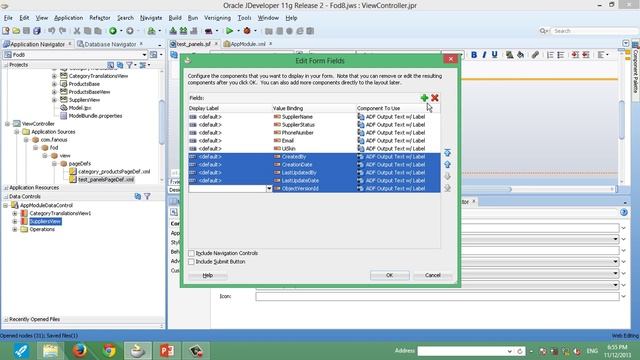Start debugging with the bug icon
Screen dimensions: 640x360
pyautogui.click(x=247, y=31)
